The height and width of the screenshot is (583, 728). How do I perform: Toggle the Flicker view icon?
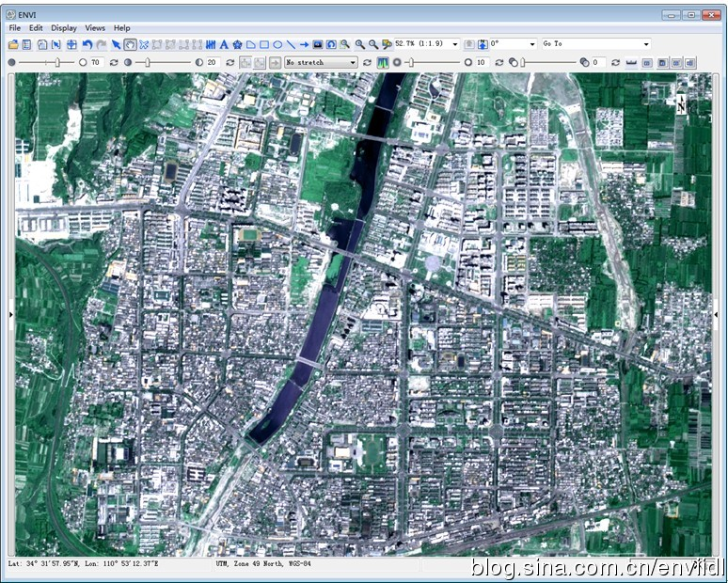click(676, 63)
